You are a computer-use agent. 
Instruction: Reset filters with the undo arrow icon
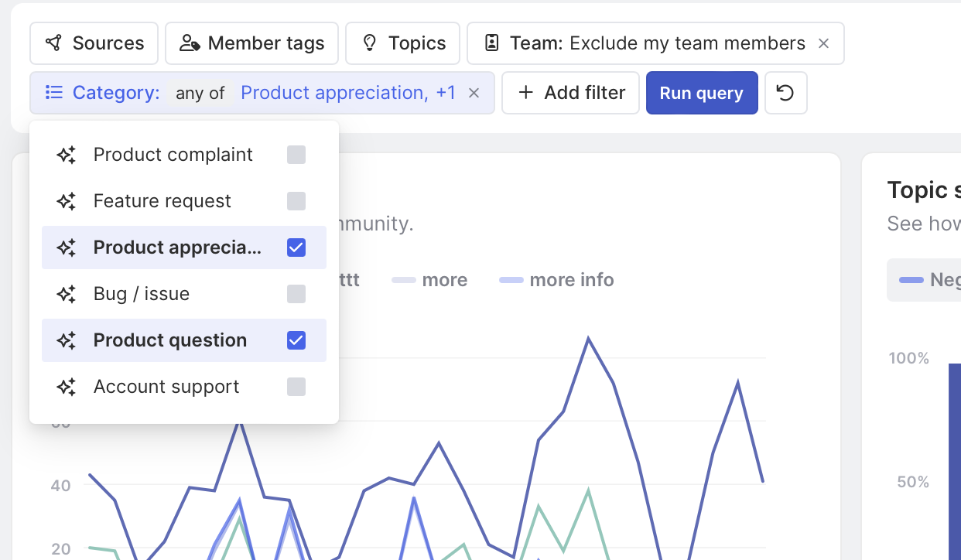click(785, 93)
